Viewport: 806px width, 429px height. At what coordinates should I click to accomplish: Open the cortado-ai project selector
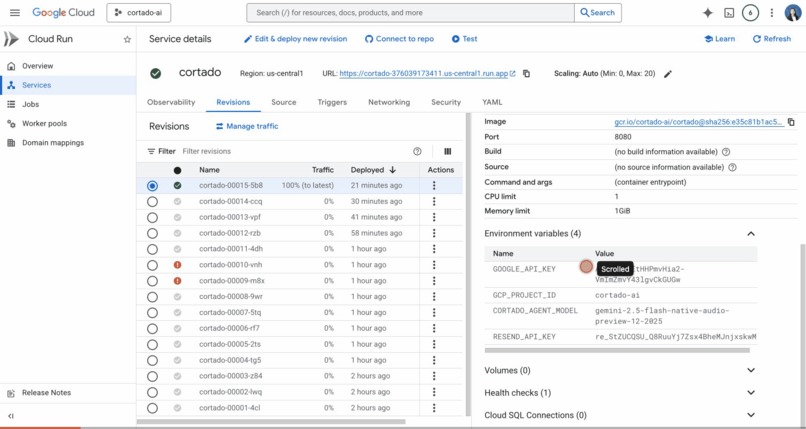point(139,13)
